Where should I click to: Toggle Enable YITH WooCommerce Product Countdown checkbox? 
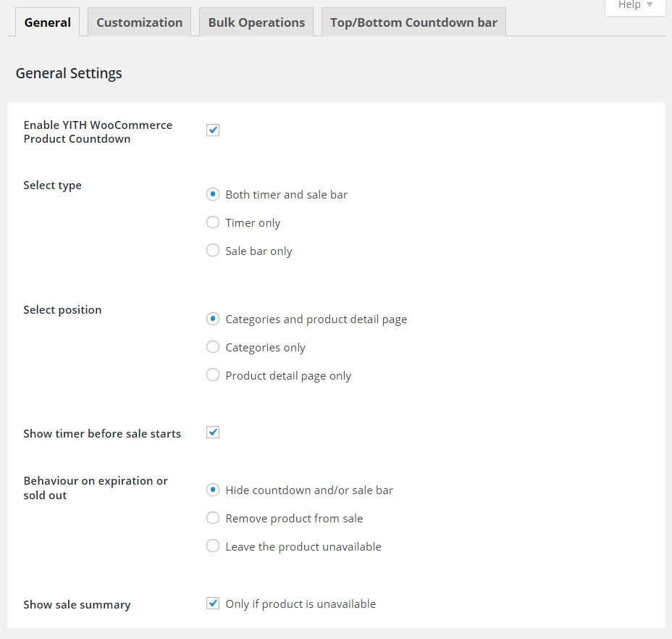[x=213, y=130]
